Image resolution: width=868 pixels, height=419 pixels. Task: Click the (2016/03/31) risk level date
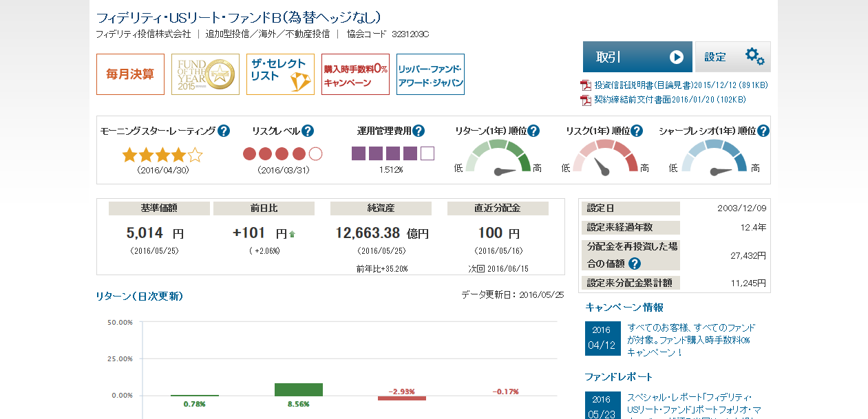tap(283, 169)
